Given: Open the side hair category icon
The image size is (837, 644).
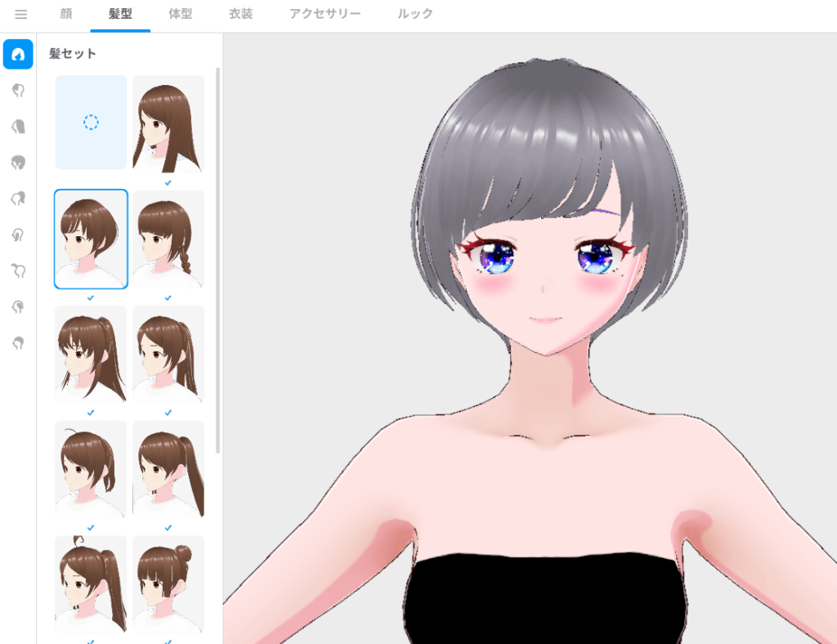Looking at the screenshot, I should [18, 235].
